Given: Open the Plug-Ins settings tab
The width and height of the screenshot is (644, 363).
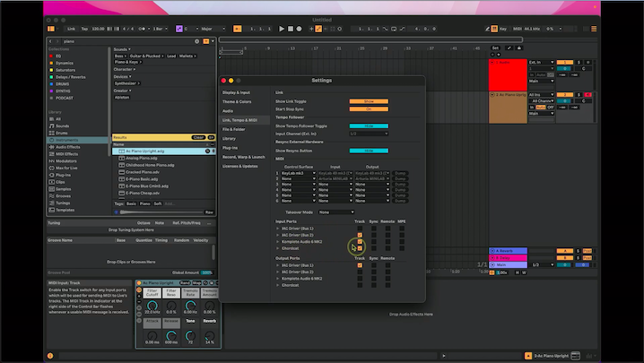Looking at the screenshot, I should (x=230, y=148).
